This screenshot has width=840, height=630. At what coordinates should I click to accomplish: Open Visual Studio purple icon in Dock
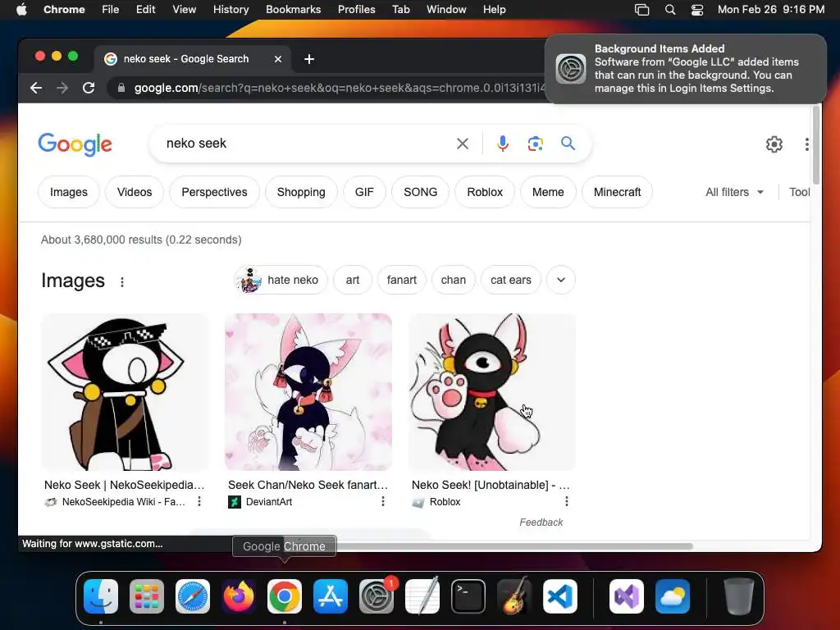click(x=627, y=596)
